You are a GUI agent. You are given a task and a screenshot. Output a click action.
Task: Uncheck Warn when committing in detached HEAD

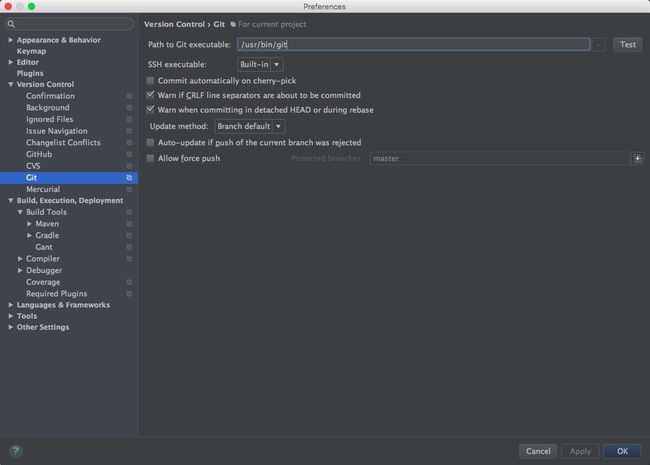tap(150, 110)
